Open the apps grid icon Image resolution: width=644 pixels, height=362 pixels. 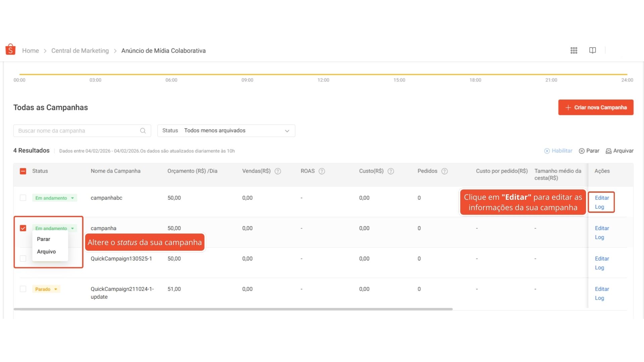[x=574, y=51]
